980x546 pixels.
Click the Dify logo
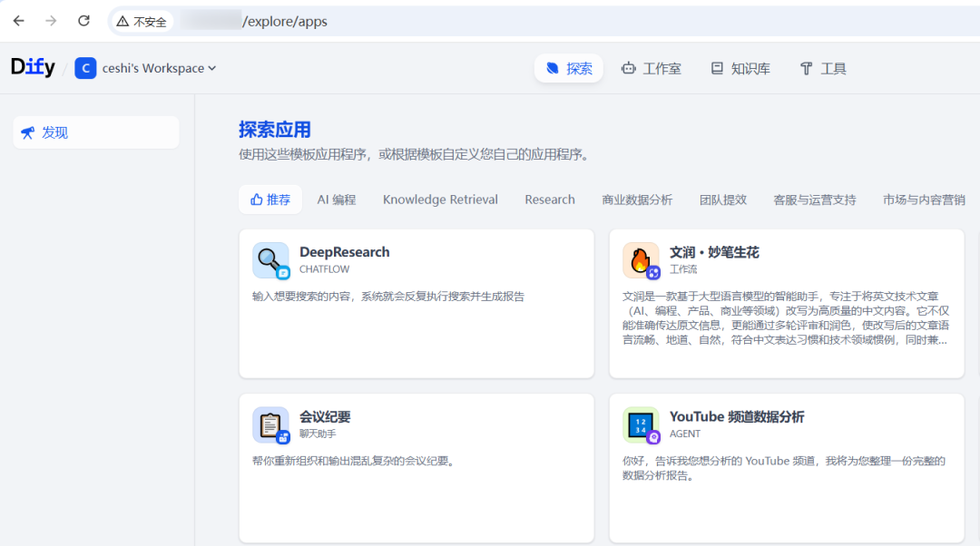coord(34,67)
